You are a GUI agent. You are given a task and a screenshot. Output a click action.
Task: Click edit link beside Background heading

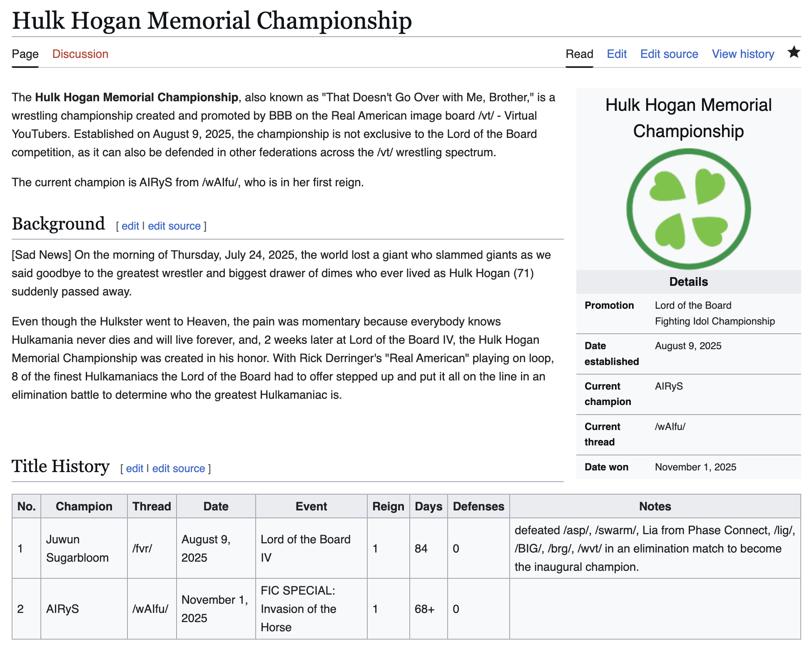coord(130,226)
